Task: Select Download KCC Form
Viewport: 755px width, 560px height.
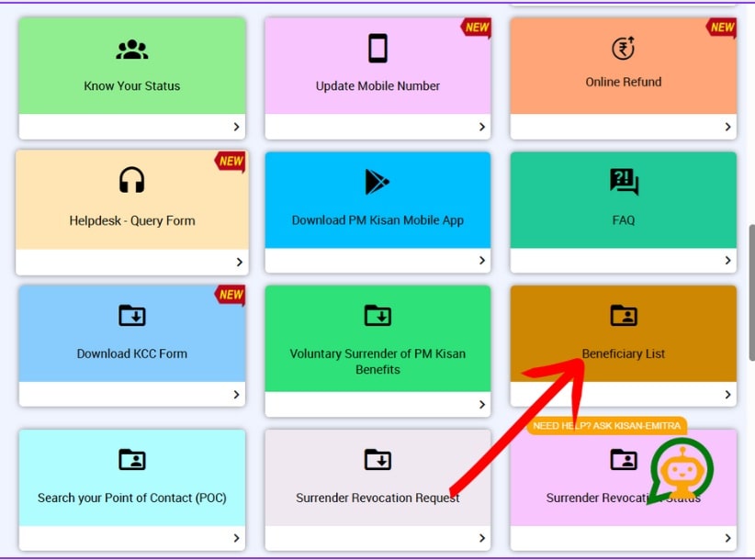Action: [x=132, y=353]
